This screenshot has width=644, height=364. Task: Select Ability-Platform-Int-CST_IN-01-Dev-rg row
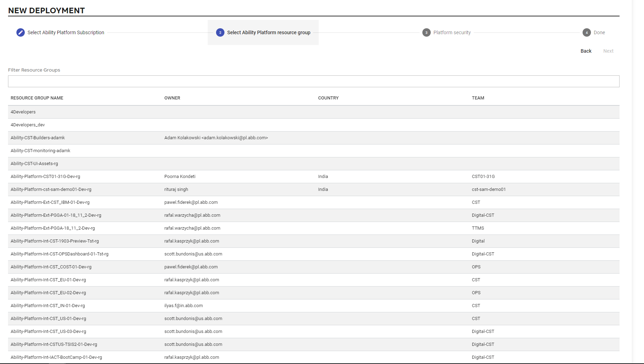(314, 306)
